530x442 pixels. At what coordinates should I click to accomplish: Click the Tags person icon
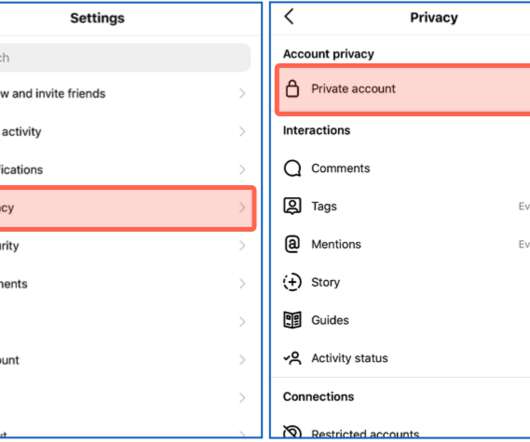coord(292,206)
